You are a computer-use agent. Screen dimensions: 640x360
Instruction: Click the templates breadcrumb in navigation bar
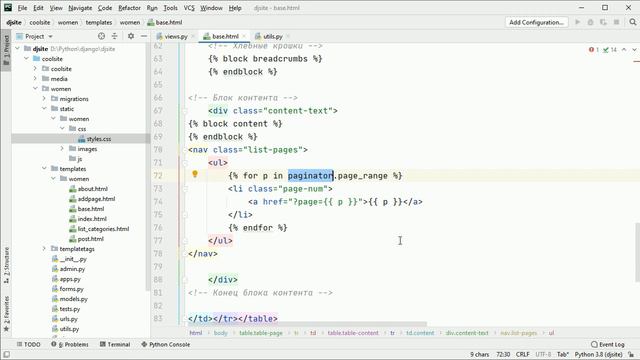click(x=99, y=22)
